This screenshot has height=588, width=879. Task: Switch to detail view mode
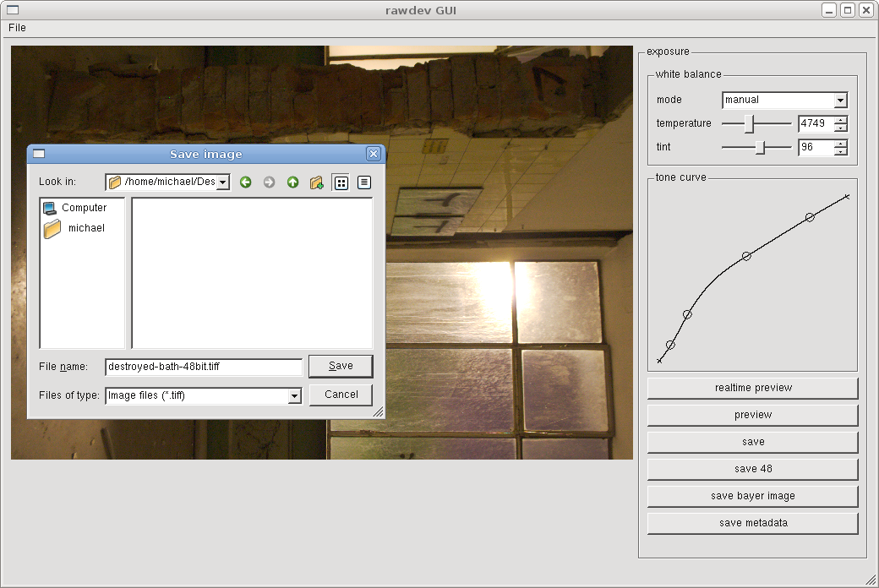tap(364, 182)
